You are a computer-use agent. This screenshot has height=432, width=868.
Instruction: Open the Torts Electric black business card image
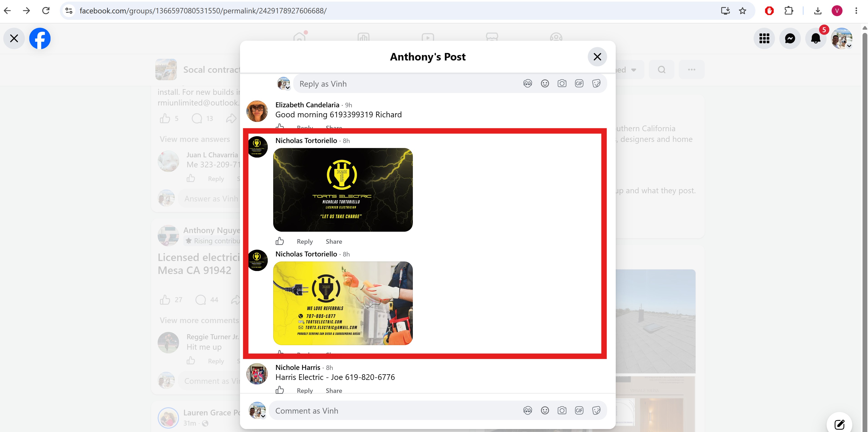(343, 190)
